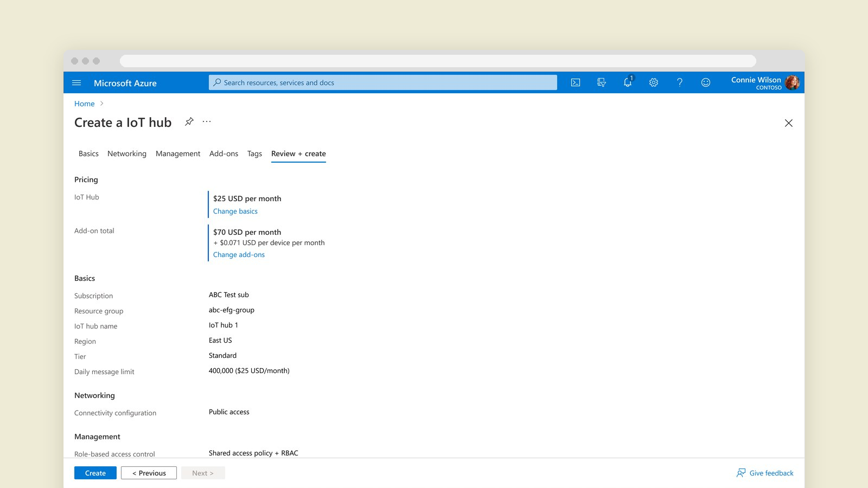
Task: Open the Directory and subscription filter icon
Action: point(602,82)
